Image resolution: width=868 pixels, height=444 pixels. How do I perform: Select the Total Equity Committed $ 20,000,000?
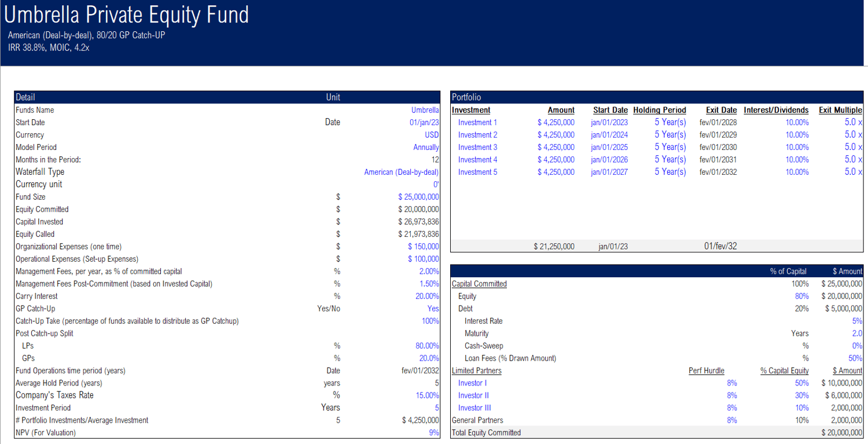point(842,432)
